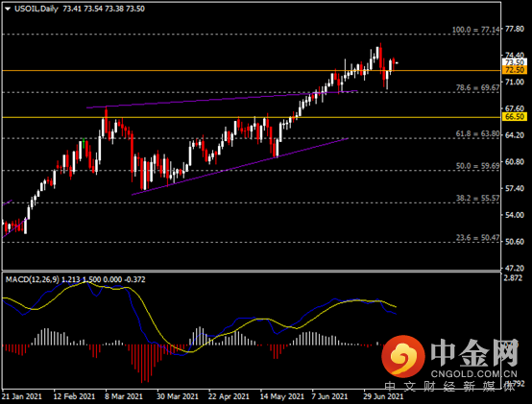This screenshot has width=532, height=404.
Task: Click the 7 Jun 2021 date label
Action: tap(330, 396)
